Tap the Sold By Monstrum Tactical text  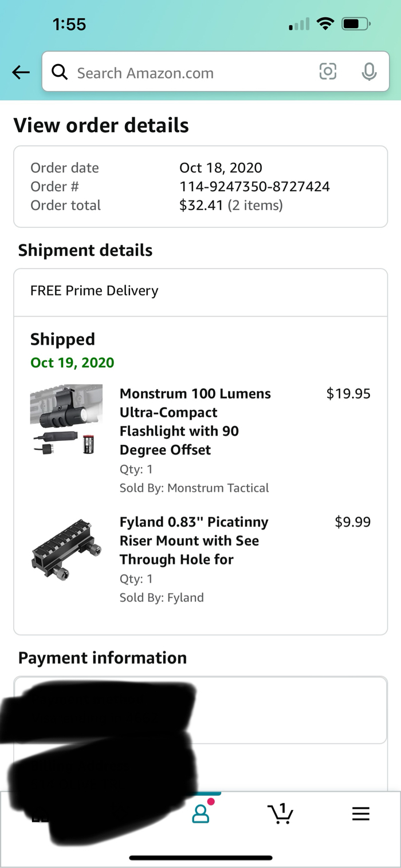(194, 488)
